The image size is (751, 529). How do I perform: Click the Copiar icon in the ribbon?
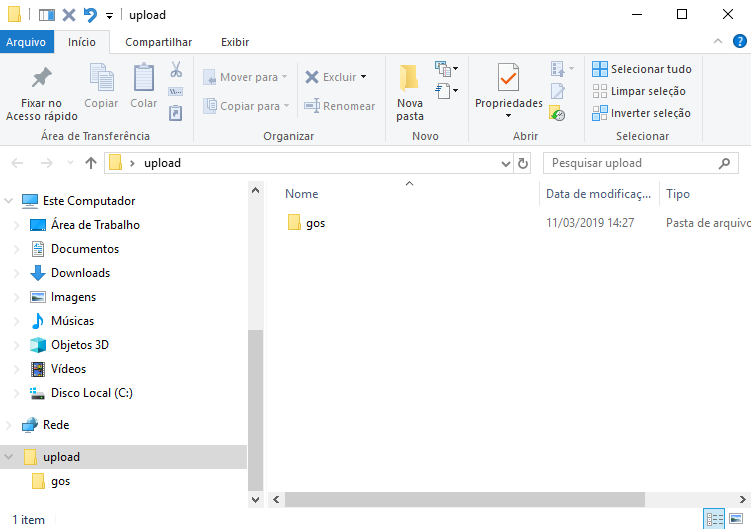pos(102,77)
